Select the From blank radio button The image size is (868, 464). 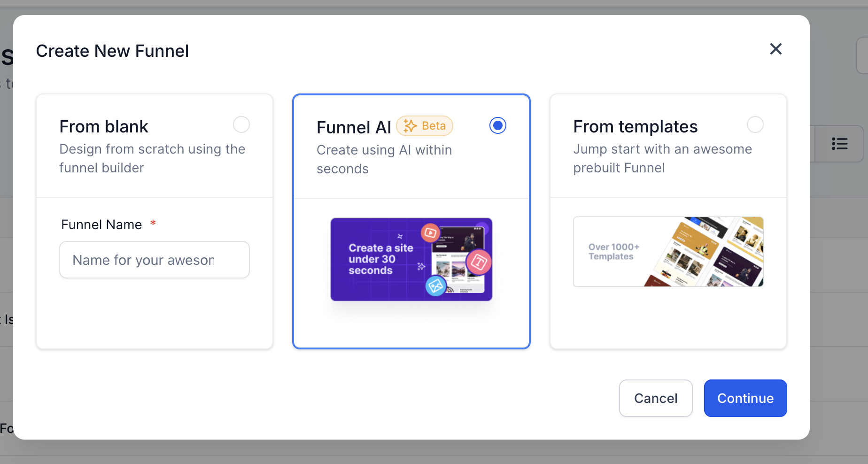coord(241,124)
